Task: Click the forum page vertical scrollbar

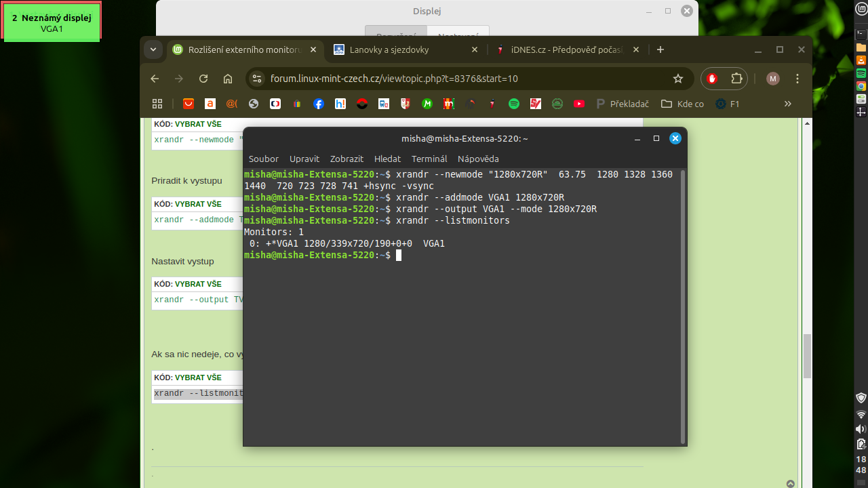Action: 807,356
